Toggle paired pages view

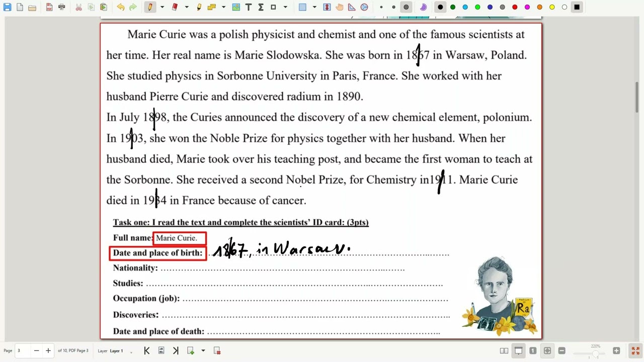504,350
